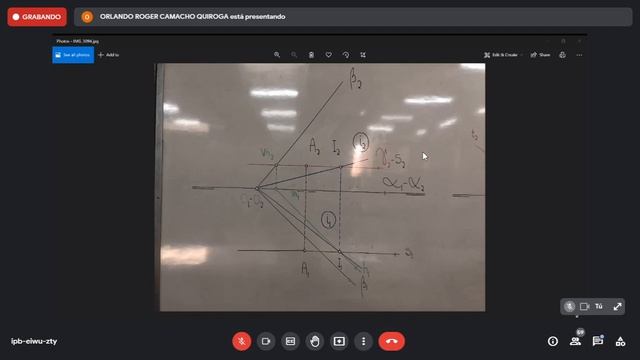640x360 pixels.
Task: Open Edit & Create dropdown
Action: [503, 55]
